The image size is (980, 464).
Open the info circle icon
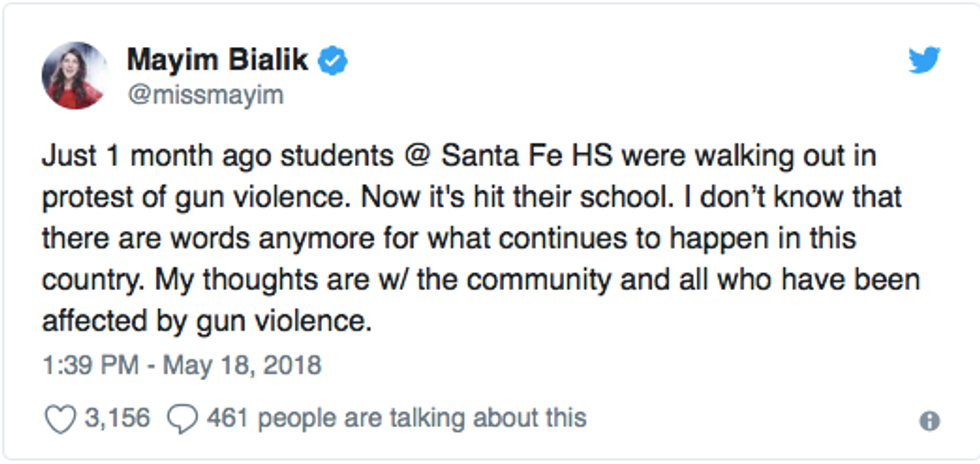[930, 421]
